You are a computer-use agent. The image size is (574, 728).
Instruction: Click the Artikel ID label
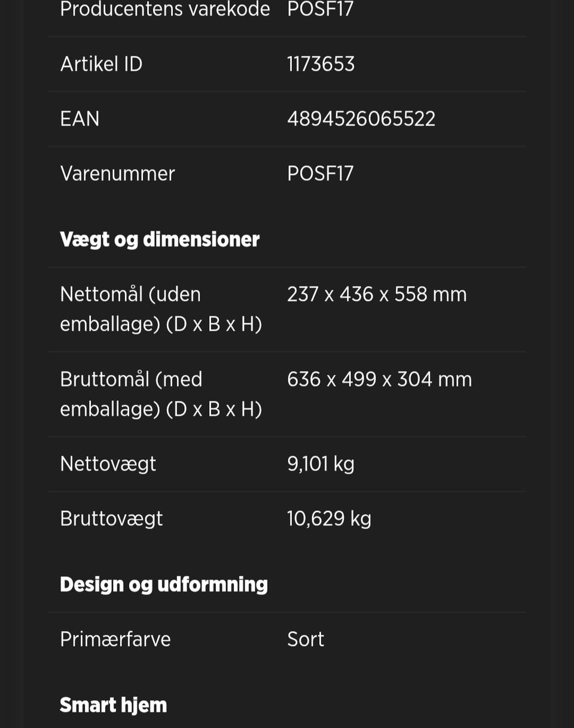tap(101, 64)
